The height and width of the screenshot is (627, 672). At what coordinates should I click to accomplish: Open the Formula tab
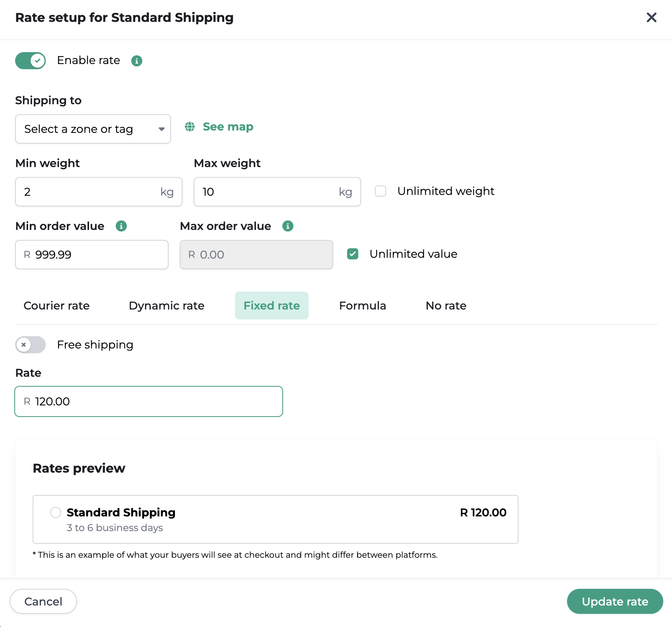[x=363, y=306]
